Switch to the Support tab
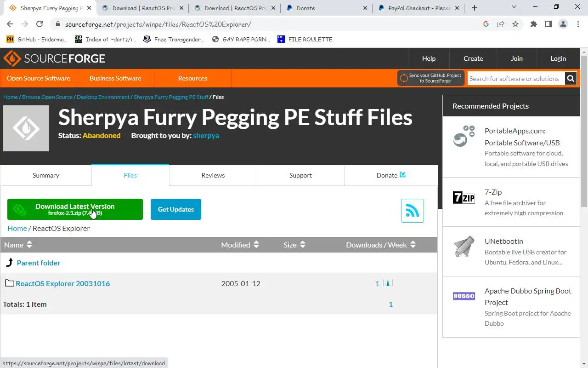This screenshot has height=368, width=588. coord(300,175)
